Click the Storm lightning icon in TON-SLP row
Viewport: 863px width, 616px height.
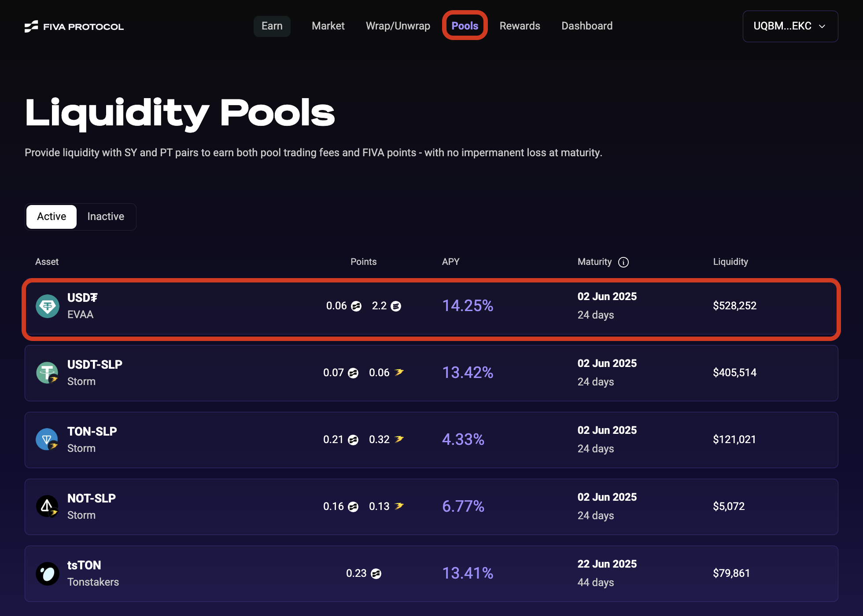(399, 439)
